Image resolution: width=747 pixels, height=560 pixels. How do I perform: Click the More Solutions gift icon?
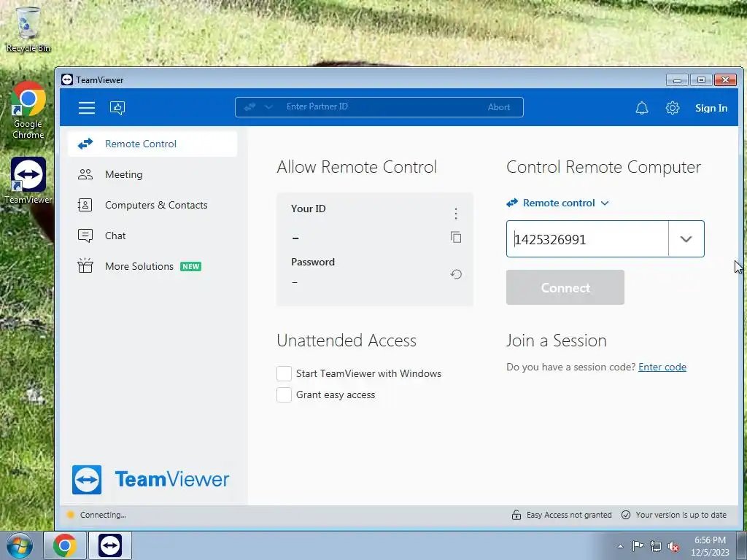(x=85, y=265)
